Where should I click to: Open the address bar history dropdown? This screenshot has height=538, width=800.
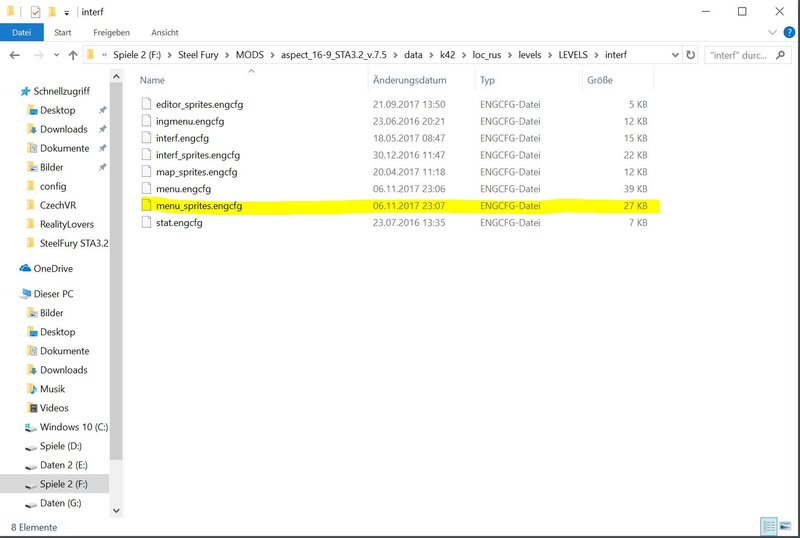pos(675,55)
